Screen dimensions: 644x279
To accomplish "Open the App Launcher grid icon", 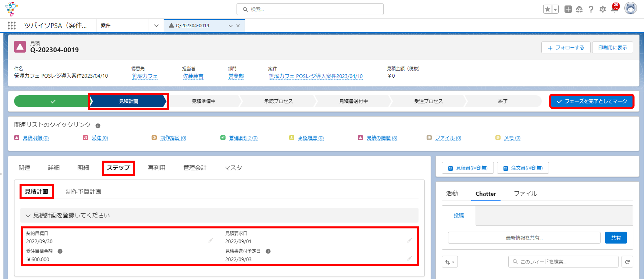I will (11, 26).
